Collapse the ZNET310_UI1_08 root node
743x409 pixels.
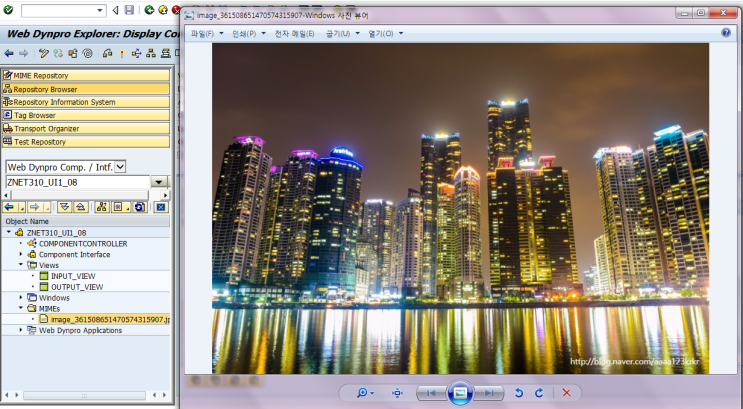(9, 232)
